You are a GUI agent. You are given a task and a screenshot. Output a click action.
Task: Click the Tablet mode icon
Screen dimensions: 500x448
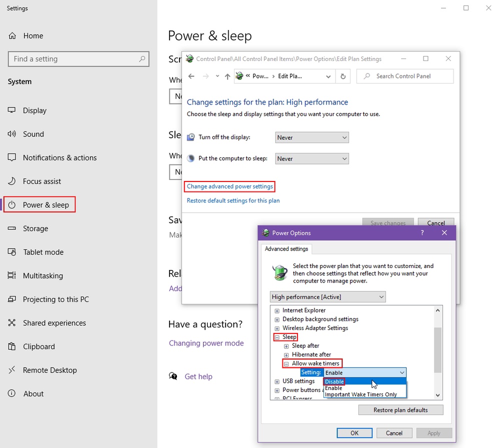(12, 252)
